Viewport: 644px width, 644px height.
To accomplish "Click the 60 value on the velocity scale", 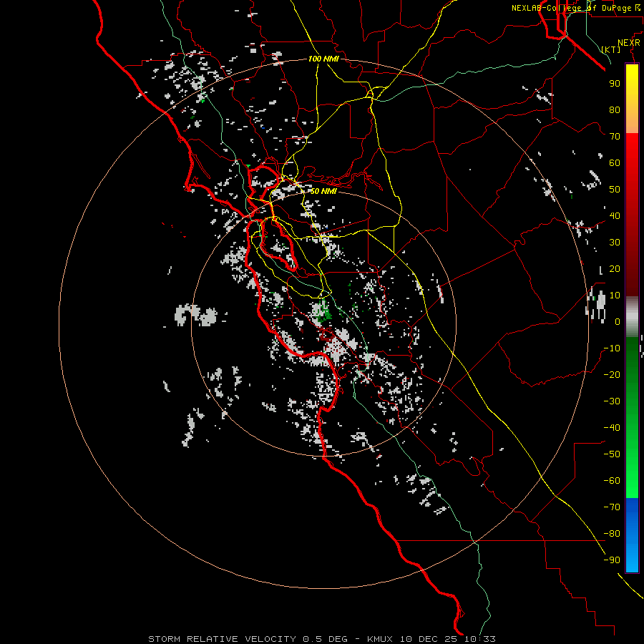I will pyautogui.click(x=615, y=162).
